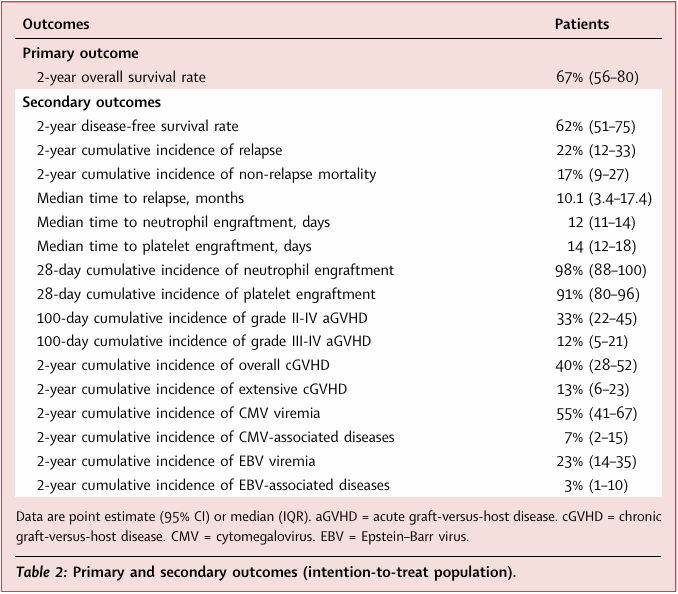The image size is (678, 594).
Task: Click the "Patients" column header
Action: [x=582, y=23]
